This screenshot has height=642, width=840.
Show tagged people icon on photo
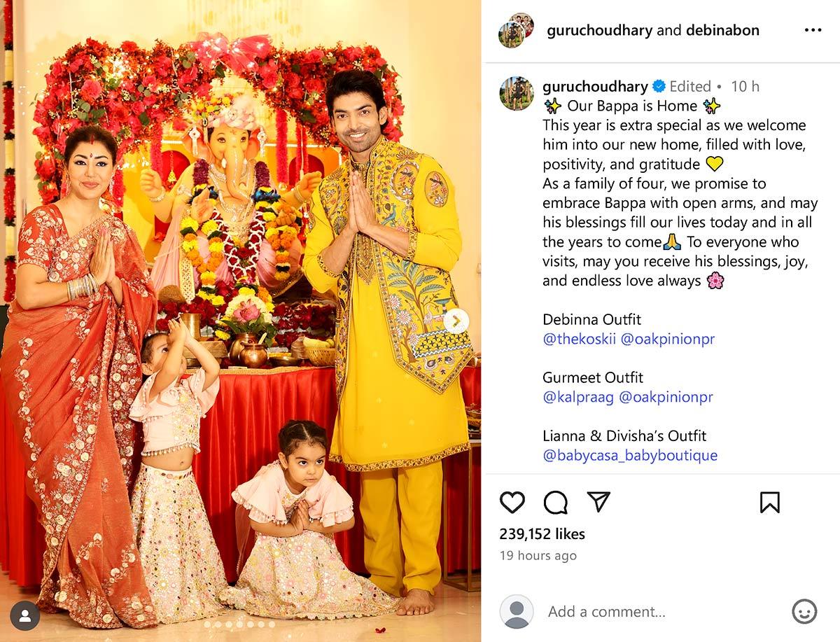tap(25, 615)
